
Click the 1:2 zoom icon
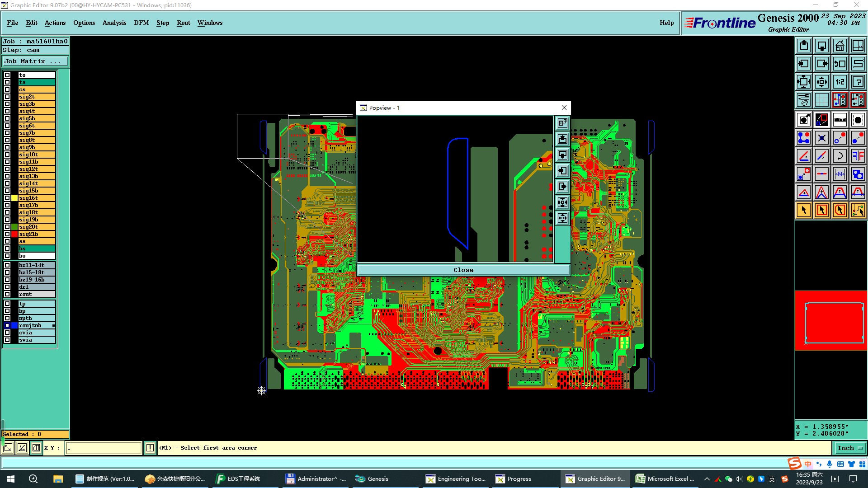840,82
